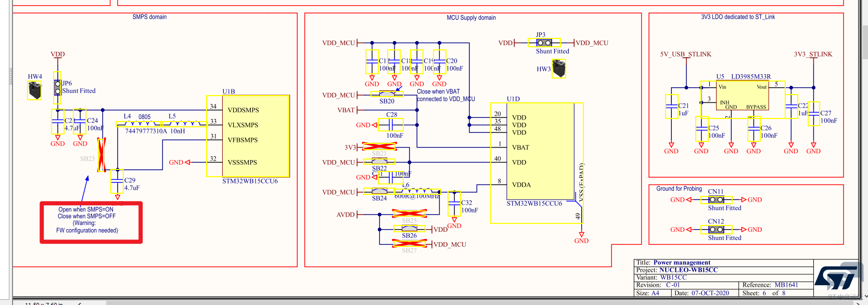Click the VSSSMPS pin label

(242, 163)
